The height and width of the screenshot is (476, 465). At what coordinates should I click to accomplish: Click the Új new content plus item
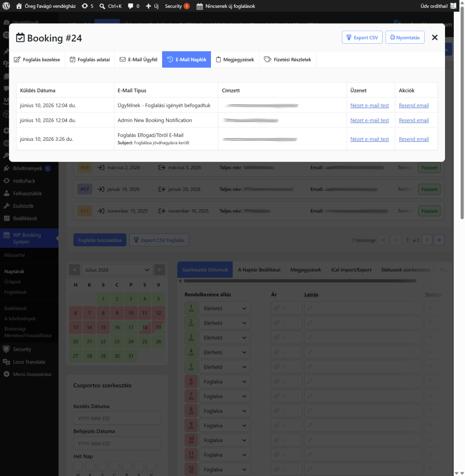tap(152, 6)
